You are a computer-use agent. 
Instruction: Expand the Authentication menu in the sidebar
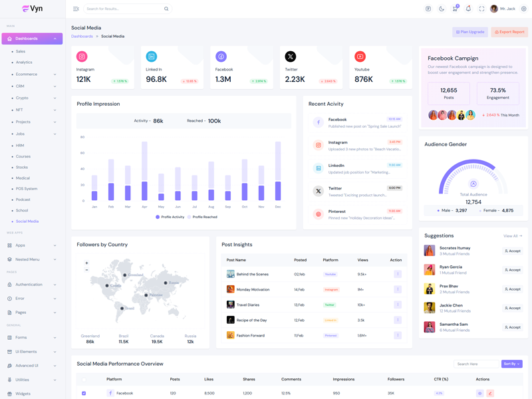pyautogui.click(x=32, y=285)
